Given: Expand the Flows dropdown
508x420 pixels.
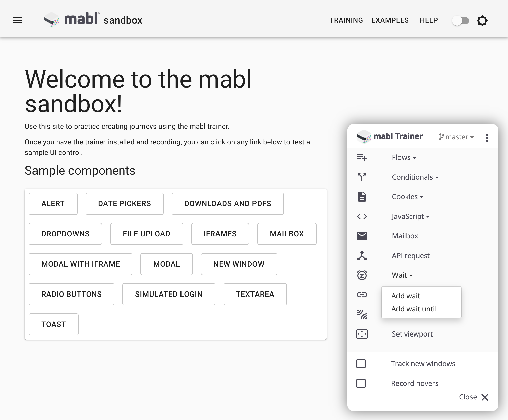Looking at the screenshot, I should [404, 158].
